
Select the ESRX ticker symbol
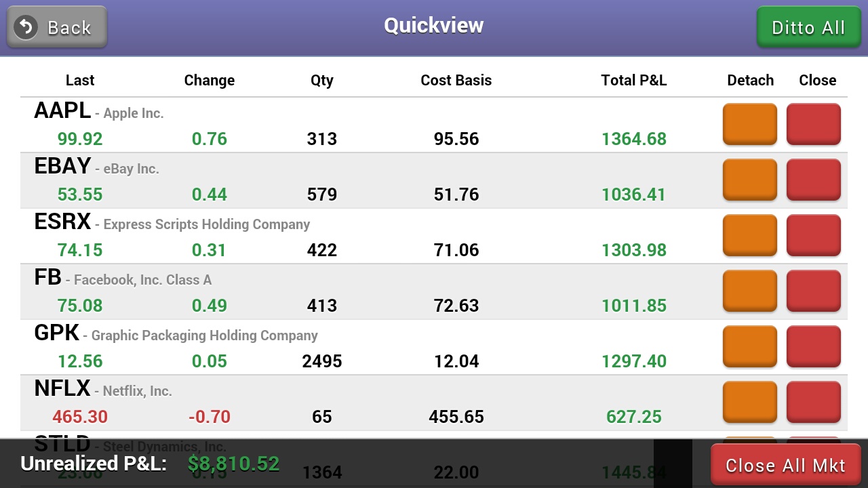(x=62, y=221)
